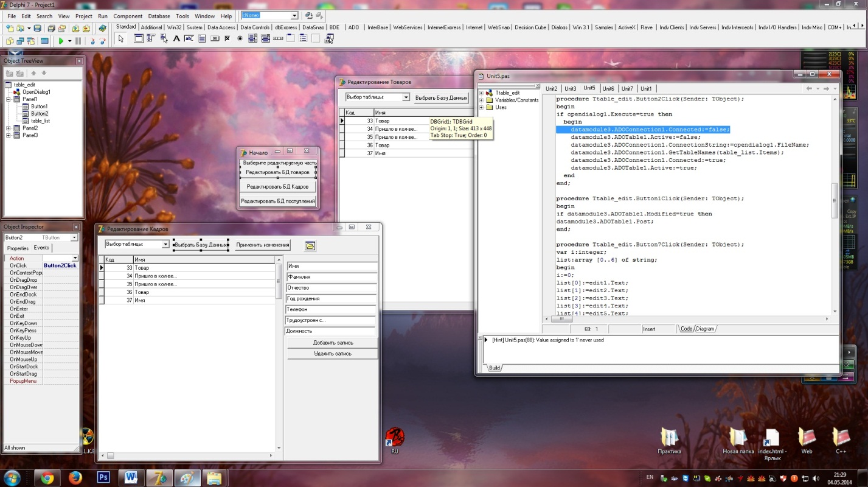Select the ActionList component in palette
The image size is (868, 487).
coord(329,38)
